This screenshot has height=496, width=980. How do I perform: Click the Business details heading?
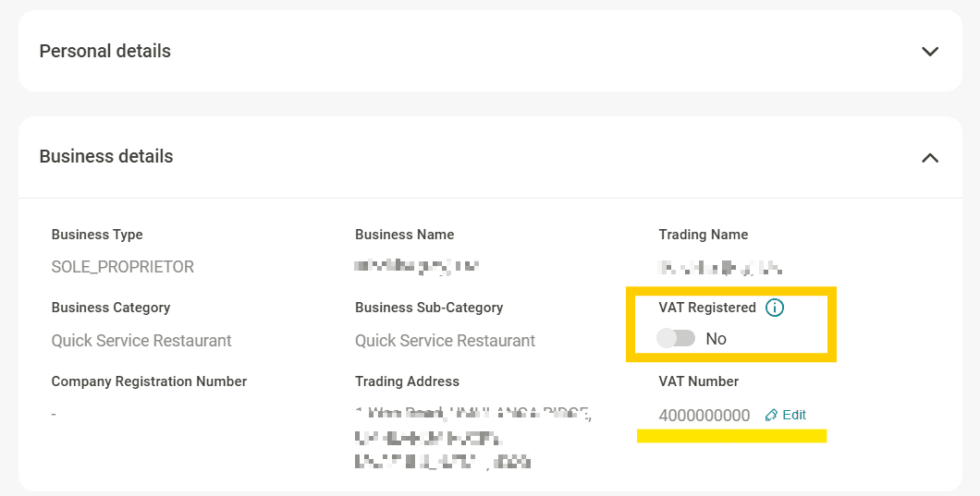pos(106,157)
